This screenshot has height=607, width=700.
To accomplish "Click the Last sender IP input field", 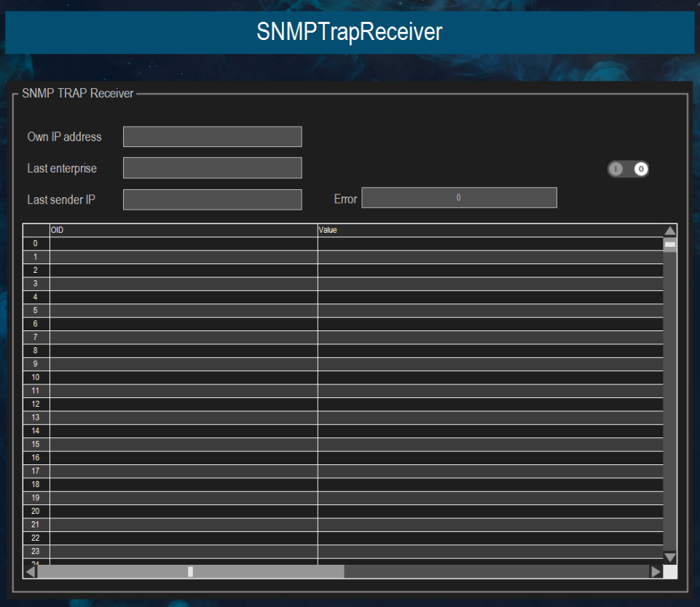I will click(212, 199).
